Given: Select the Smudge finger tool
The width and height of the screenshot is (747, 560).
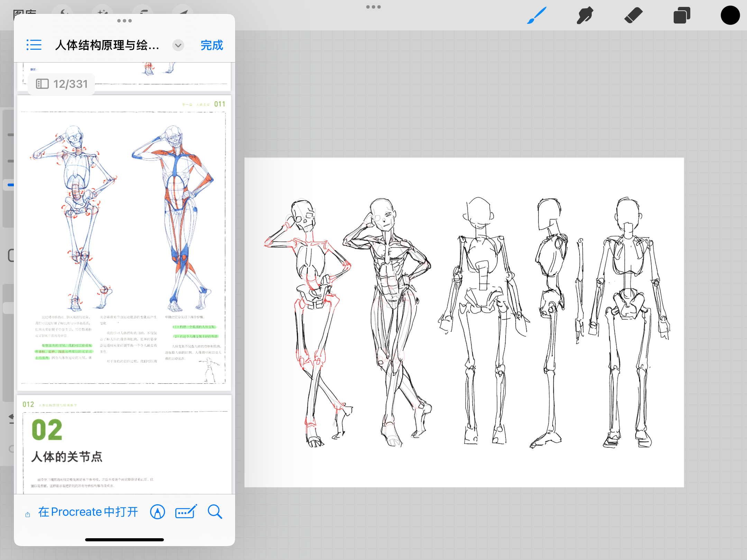Looking at the screenshot, I should (585, 16).
